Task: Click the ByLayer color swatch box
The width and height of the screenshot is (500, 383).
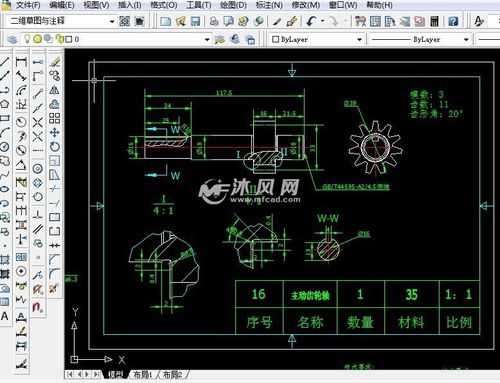Action: click(275, 39)
